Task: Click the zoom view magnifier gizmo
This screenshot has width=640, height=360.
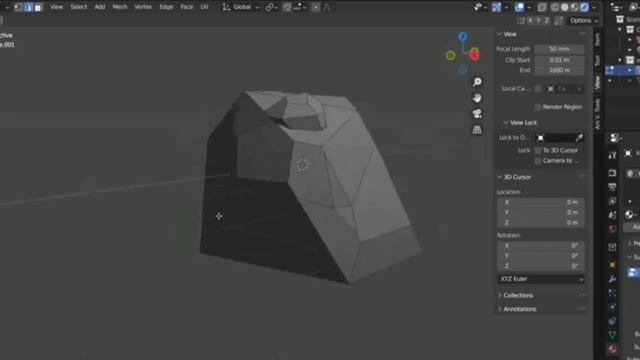Action: 477,82
